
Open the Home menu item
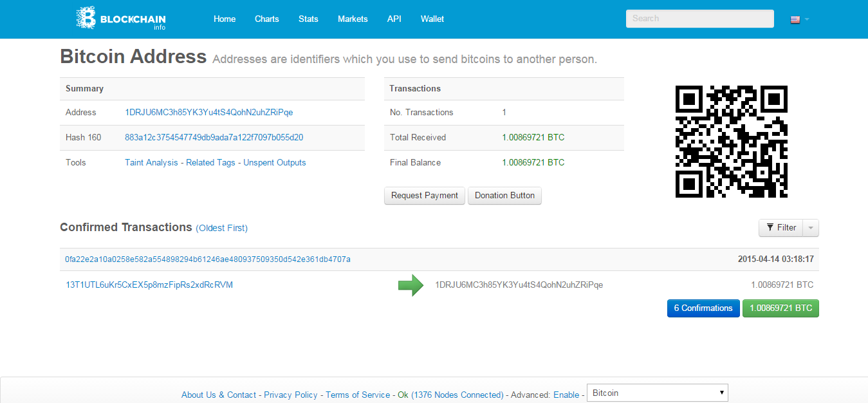click(x=225, y=19)
